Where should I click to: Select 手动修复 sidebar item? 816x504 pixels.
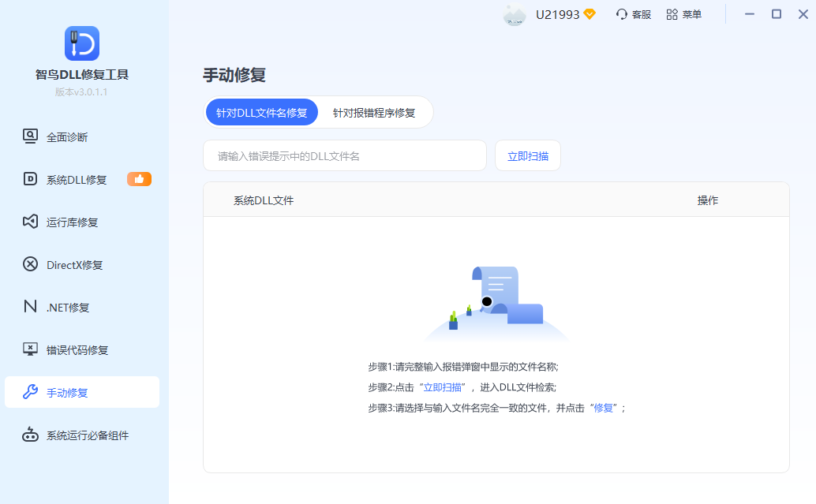82,392
